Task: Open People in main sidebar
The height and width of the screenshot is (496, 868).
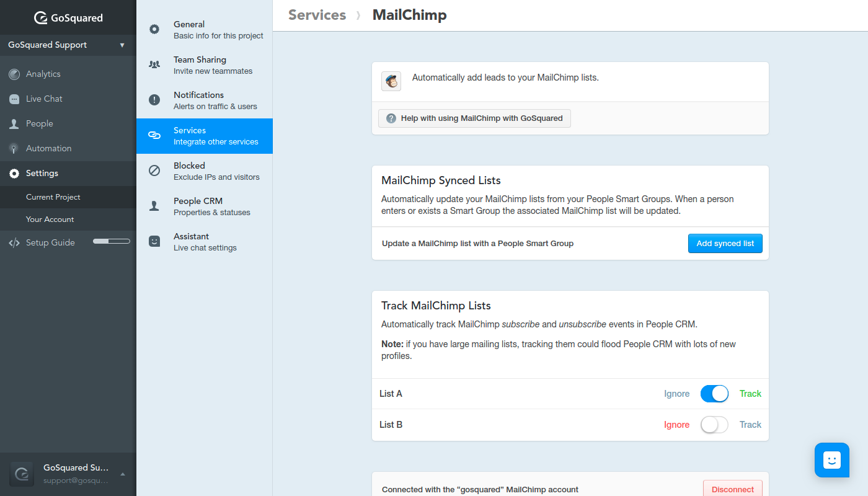Action: click(68, 124)
